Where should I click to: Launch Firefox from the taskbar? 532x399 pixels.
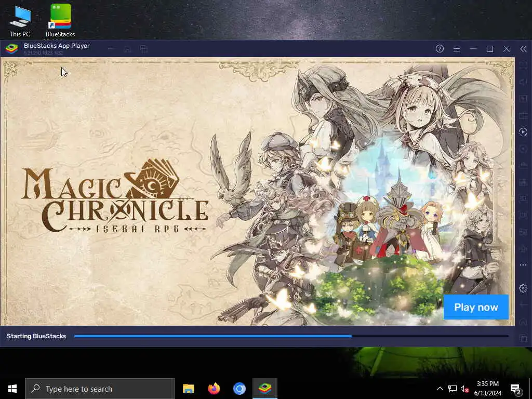coord(214,389)
